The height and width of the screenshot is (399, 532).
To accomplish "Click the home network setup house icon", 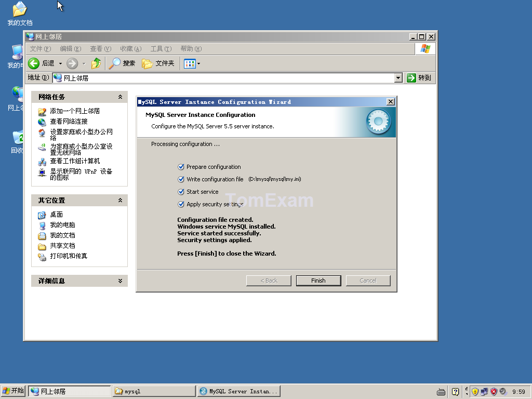I will point(42,132).
